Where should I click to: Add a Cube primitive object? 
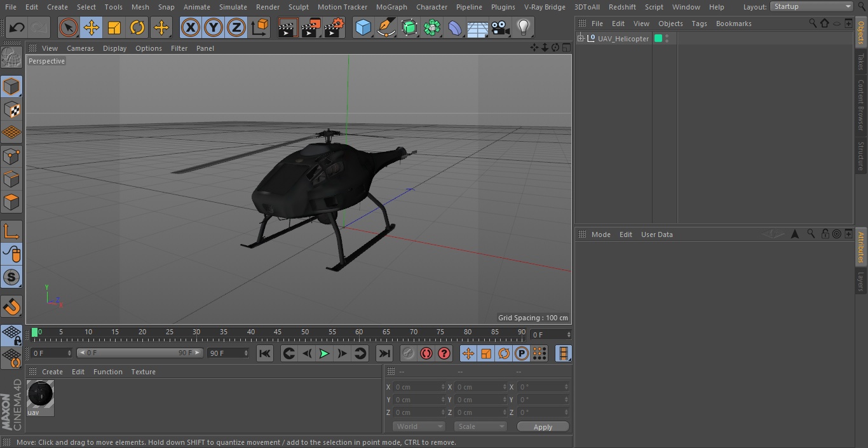(x=363, y=27)
